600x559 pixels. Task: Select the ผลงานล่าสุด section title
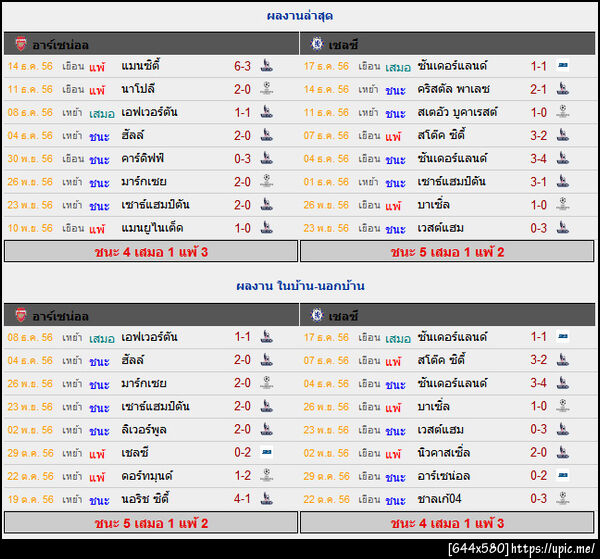click(x=300, y=16)
